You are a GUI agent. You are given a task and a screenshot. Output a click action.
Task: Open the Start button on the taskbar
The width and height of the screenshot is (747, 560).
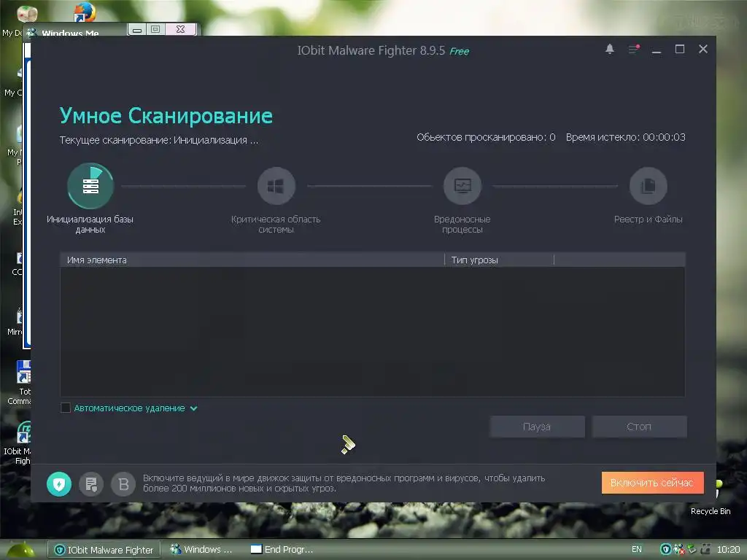20,550
